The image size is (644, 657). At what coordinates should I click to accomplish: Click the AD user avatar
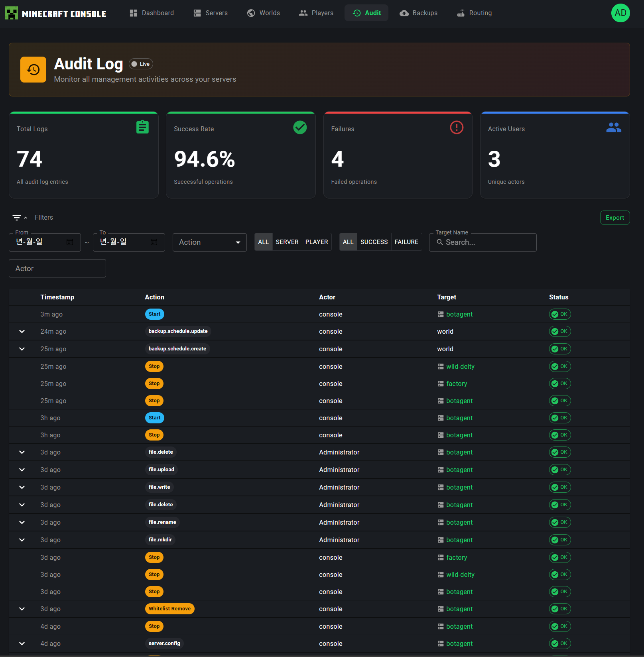point(620,13)
